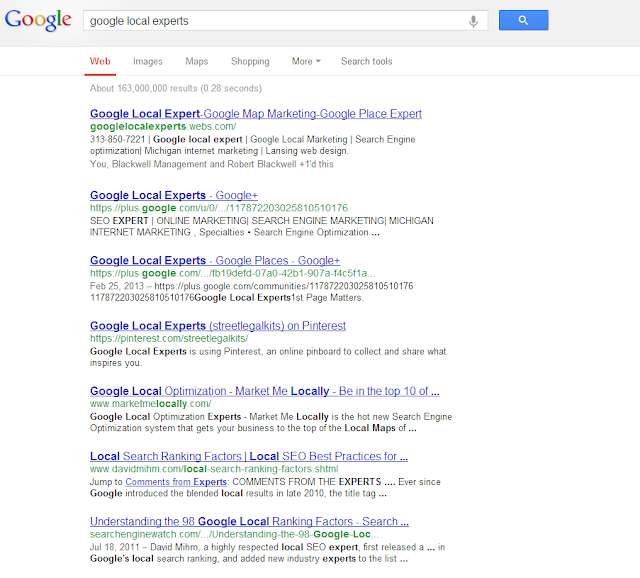Open the Shopping tab
640x578 pixels.
pos(250,61)
